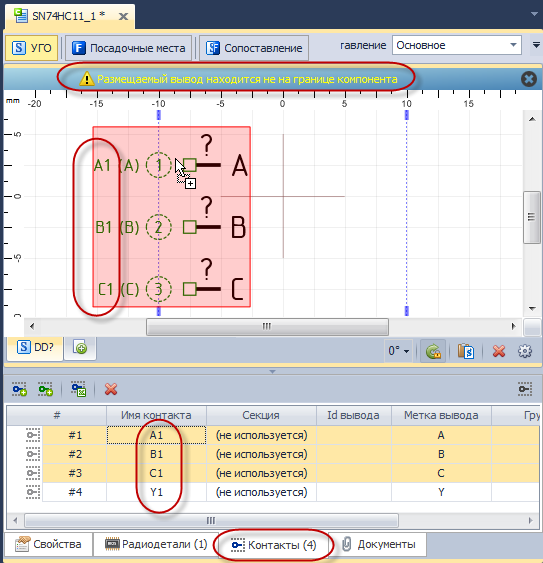Click the add contact icon in contacts toolbar
This screenshot has width=543, height=563.
coord(19,389)
